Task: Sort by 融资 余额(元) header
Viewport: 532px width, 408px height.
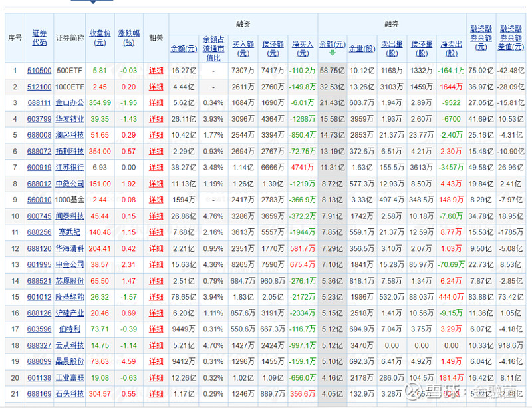Action: (184, 49)
